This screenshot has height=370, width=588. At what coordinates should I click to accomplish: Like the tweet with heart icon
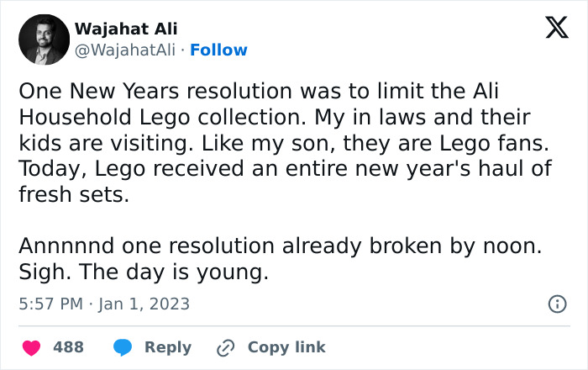[x=32, y=347]
